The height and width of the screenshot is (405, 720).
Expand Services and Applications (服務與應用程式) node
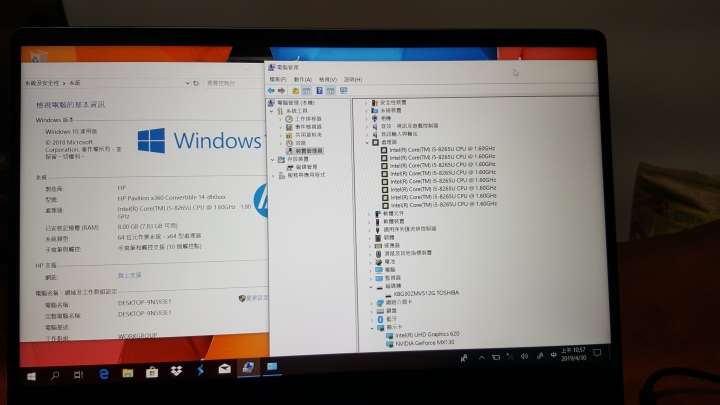273,175
